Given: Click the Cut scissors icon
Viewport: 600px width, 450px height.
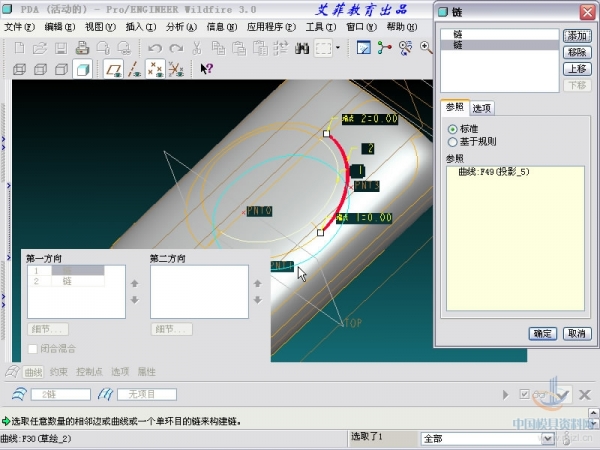Looking at the screenshot, I should click(197, 48).
